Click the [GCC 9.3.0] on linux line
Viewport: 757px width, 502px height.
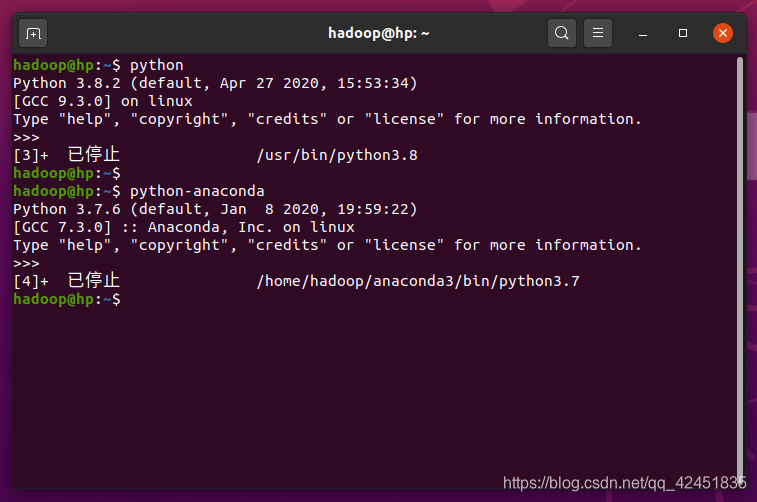coord(103,101)
